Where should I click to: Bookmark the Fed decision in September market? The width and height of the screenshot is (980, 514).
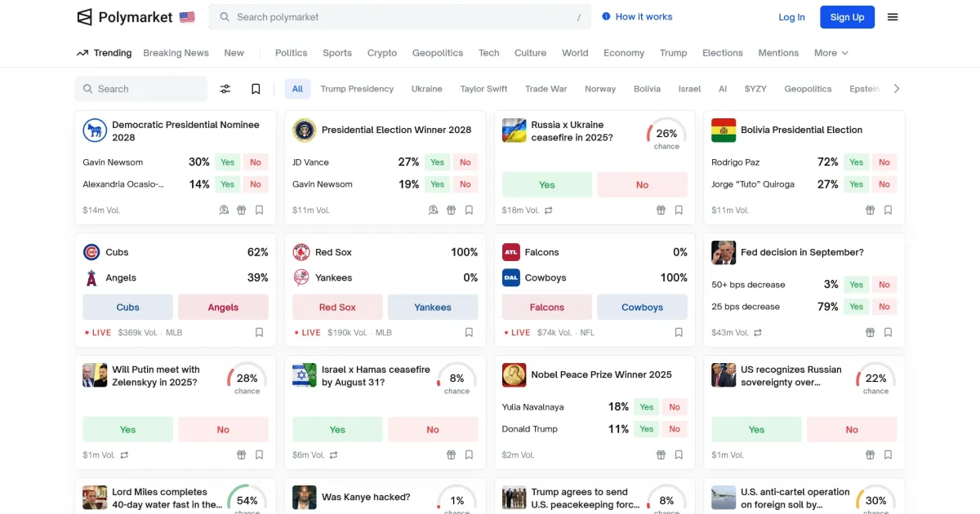[889, 332]
